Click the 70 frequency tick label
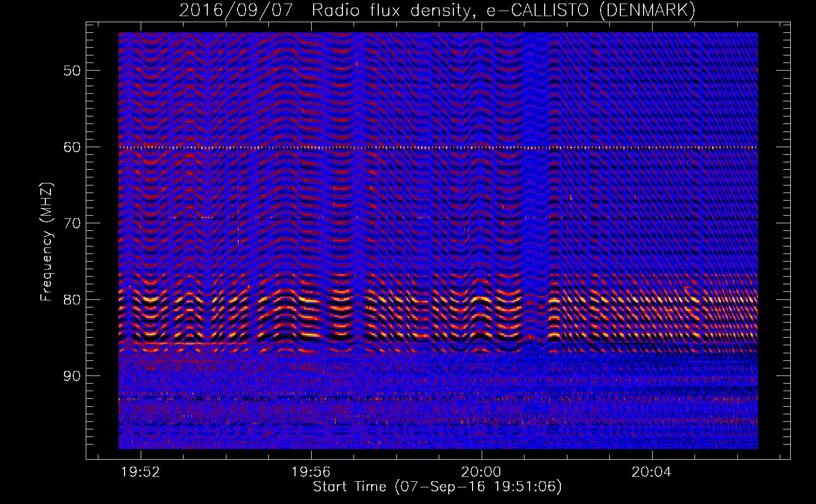The width and height of the screenshot is (816, 504). pos(72,223)
